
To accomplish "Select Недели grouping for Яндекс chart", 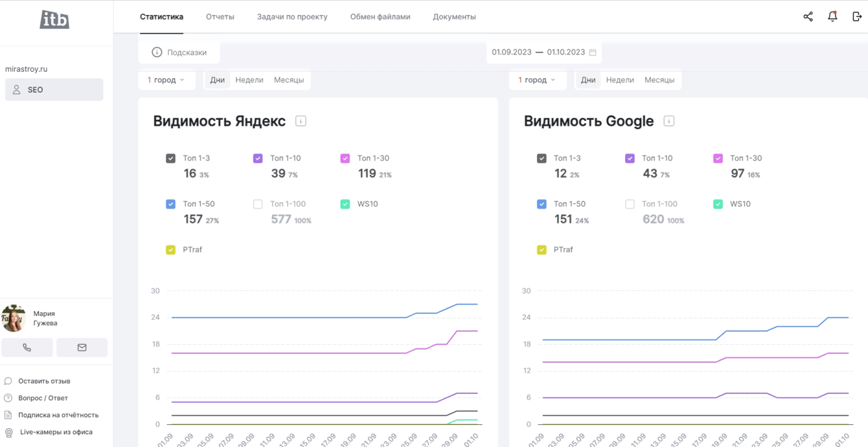I will tap(249, 80).
